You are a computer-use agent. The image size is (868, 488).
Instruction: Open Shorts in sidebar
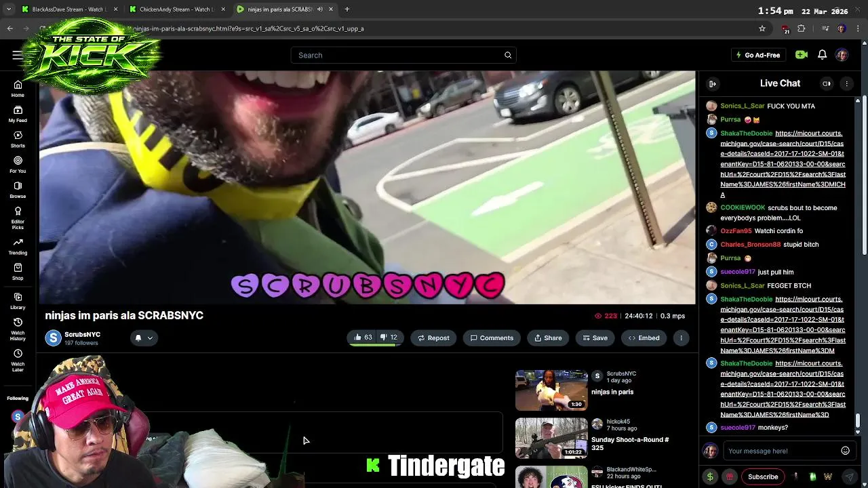tap(18, 139)
